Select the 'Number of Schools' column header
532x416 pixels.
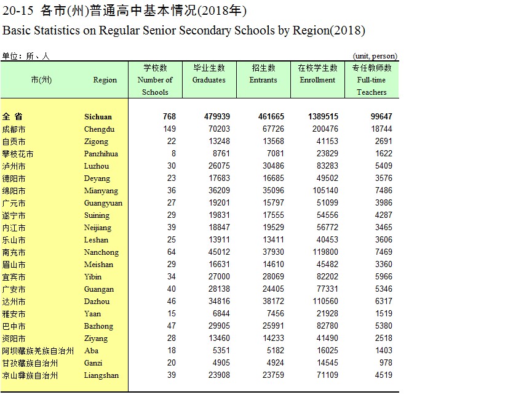(155, 80)
